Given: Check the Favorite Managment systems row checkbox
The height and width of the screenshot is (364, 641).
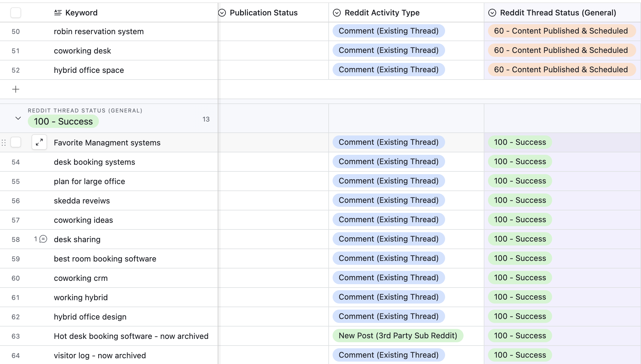Looking at the screenshot, I should tap(16, 142).
